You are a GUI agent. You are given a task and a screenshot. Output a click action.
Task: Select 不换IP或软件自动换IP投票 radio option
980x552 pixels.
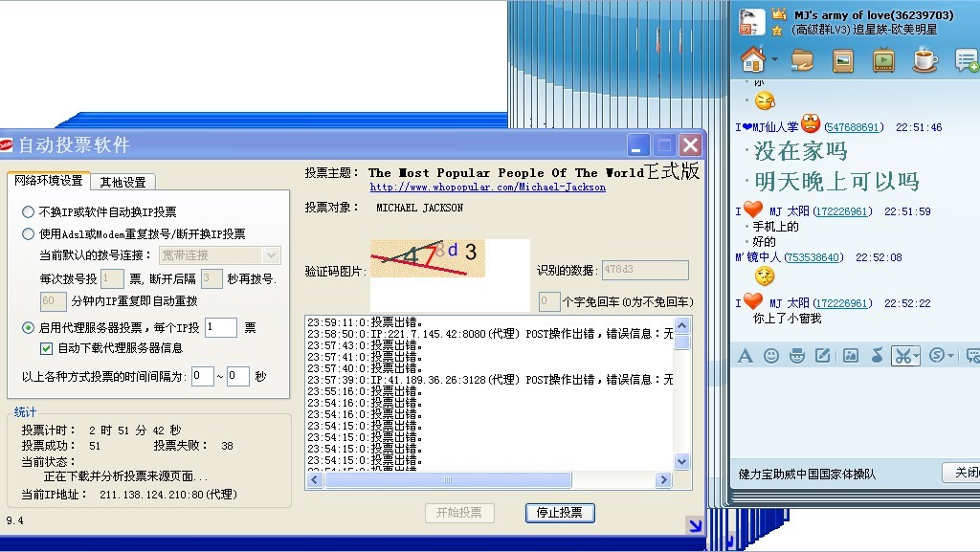point(29,212)
